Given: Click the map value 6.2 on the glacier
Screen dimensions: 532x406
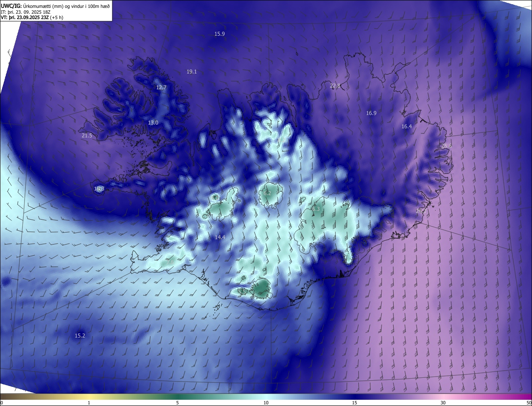Looking at the screenshot, I should [267, 193].
